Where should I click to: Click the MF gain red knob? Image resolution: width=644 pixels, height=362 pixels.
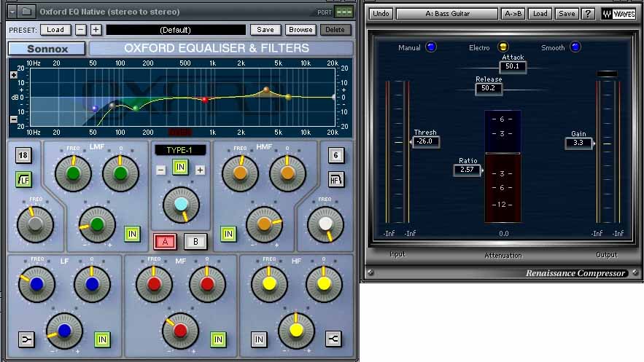point(180,331)
